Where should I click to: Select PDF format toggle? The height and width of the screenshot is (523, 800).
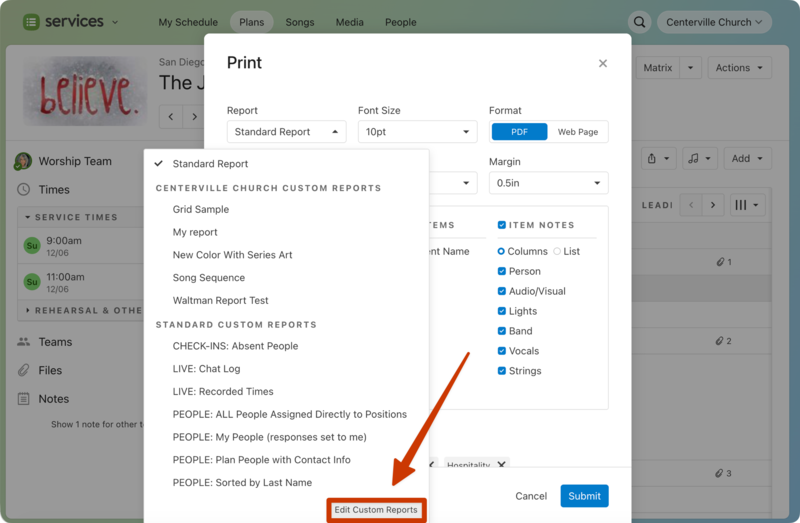519,132
